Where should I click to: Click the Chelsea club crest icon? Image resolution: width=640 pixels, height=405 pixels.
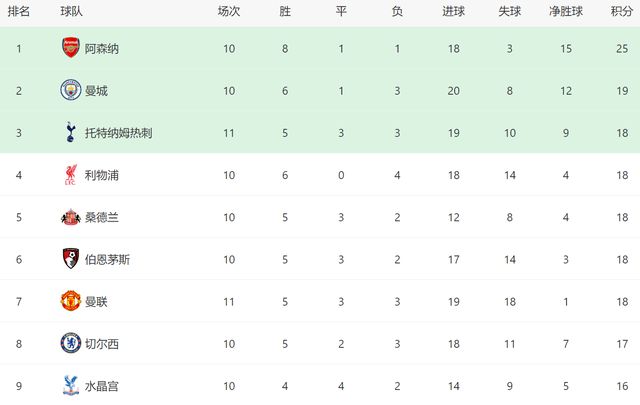[70, 343]
